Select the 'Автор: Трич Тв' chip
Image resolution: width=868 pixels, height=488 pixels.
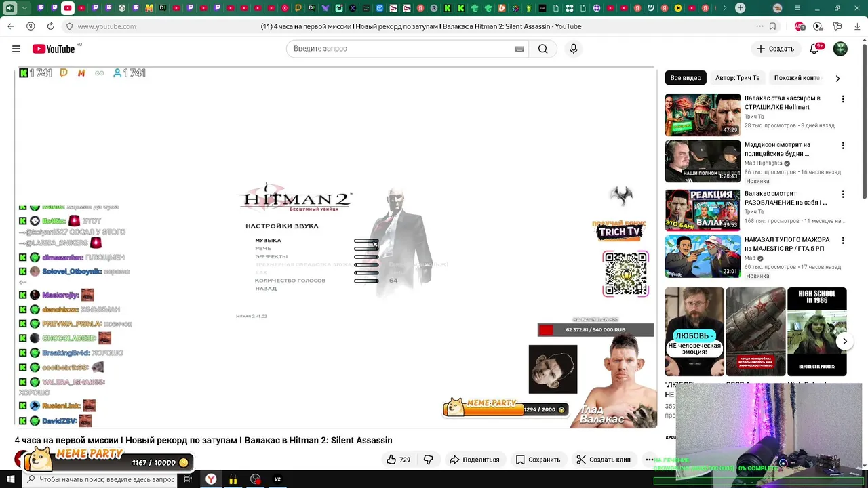(737, 78)
